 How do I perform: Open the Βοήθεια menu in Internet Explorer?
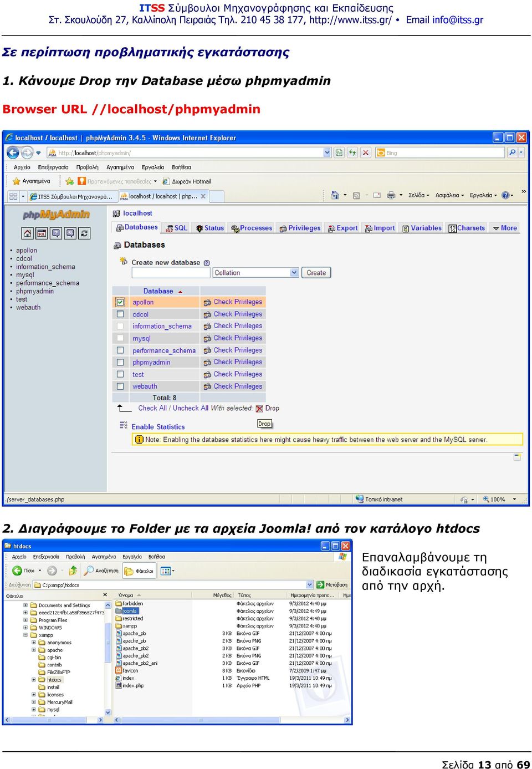pos(181,167)
